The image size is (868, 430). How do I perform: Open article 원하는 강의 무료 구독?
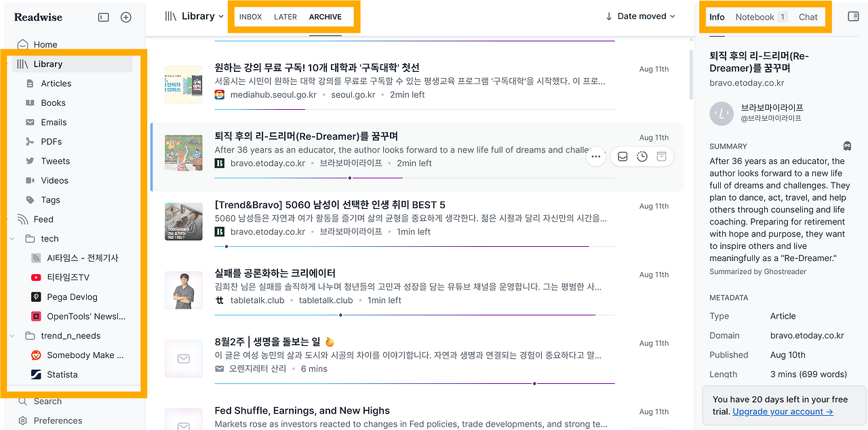coord(317,67)
